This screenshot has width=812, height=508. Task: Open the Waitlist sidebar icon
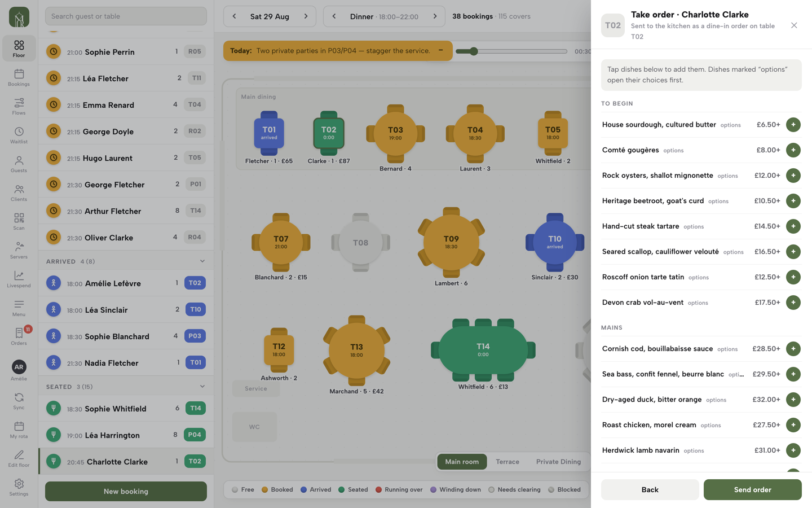click(19, 135)
